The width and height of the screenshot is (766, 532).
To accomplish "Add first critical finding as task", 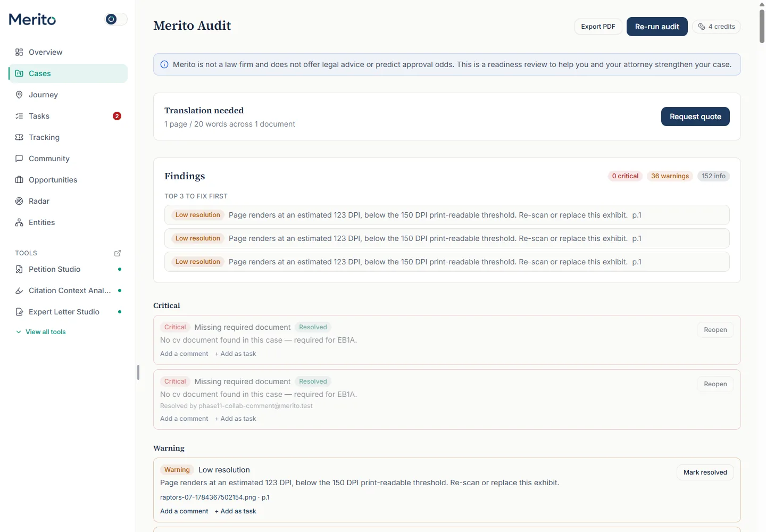I will coord(235,354).
